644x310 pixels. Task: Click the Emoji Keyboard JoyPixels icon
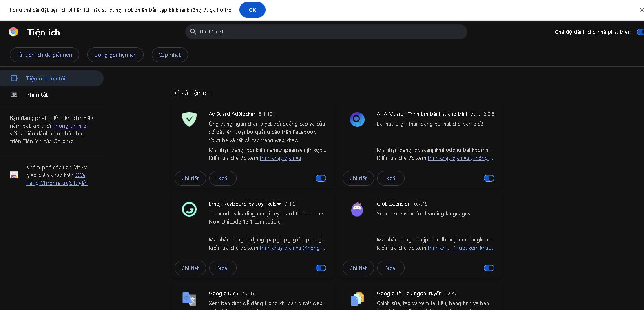pyautogui.click(x=189, y=209)
